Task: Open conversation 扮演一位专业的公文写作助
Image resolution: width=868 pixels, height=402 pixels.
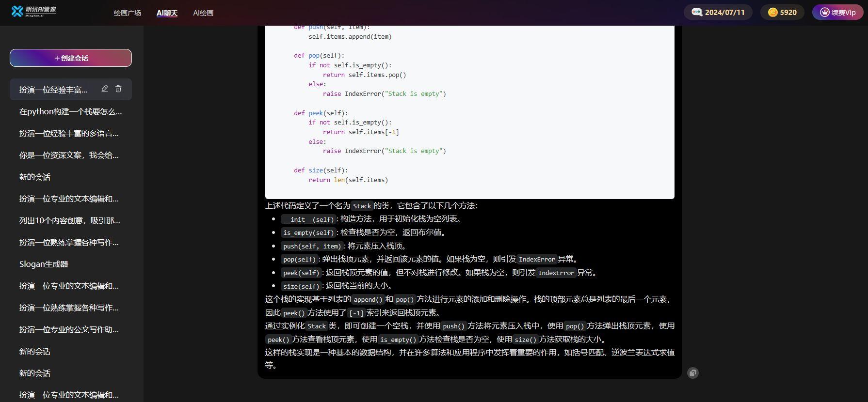Action: click(x=69, y=329)
